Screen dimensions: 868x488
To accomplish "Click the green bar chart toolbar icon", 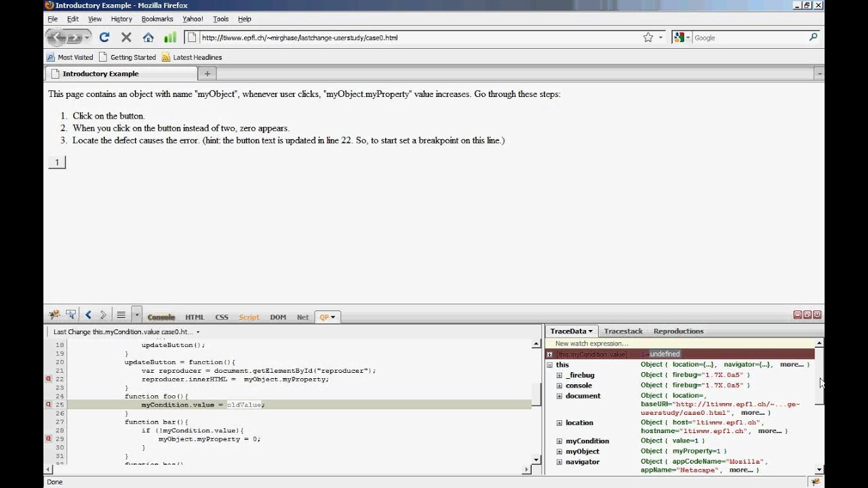I will (170, 37).
